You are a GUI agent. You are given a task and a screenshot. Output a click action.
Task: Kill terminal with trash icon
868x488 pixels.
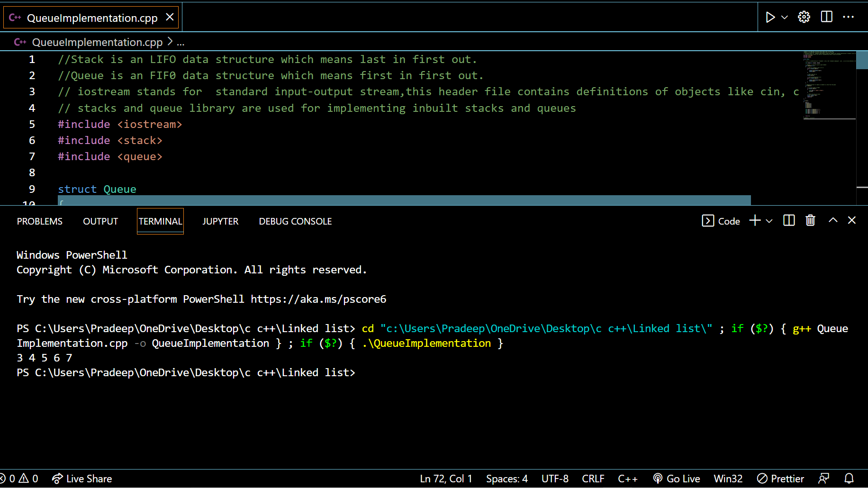811,220
